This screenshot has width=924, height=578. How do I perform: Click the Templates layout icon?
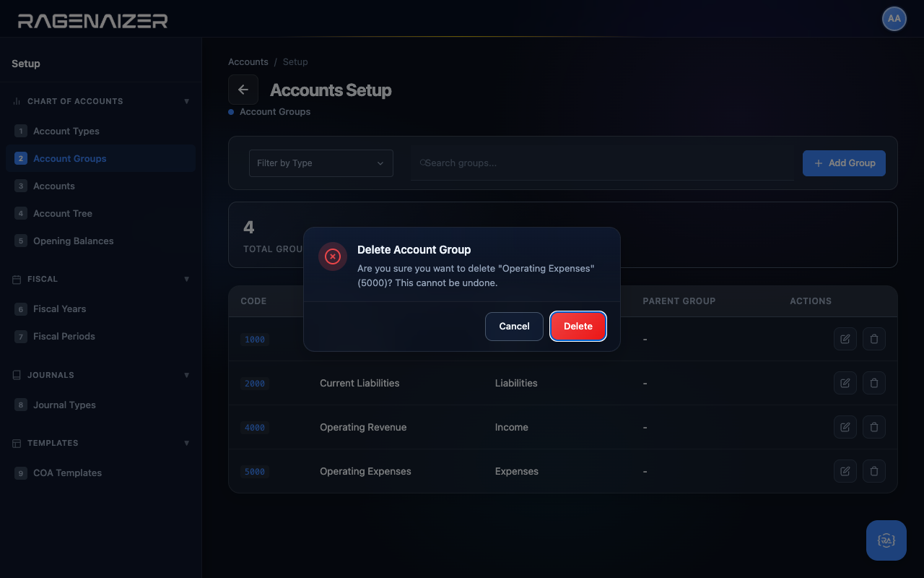coord(17,443)
